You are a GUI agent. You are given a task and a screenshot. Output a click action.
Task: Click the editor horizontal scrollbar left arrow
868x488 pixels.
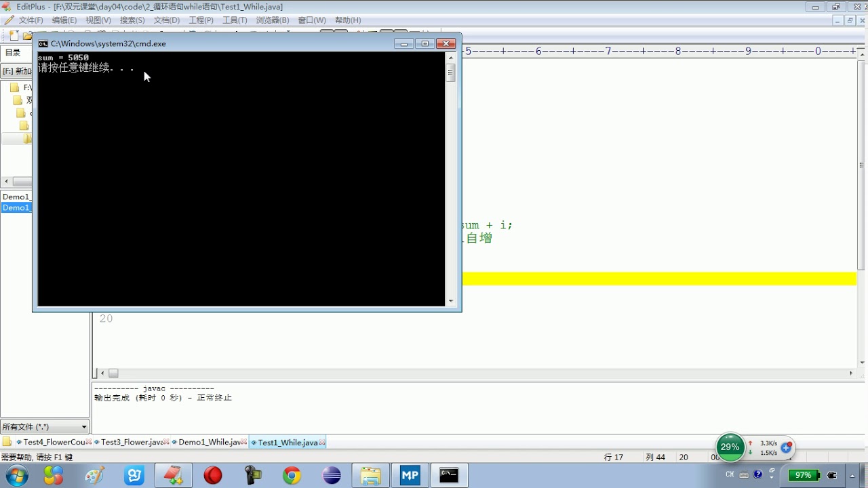(x=102, y=373)
